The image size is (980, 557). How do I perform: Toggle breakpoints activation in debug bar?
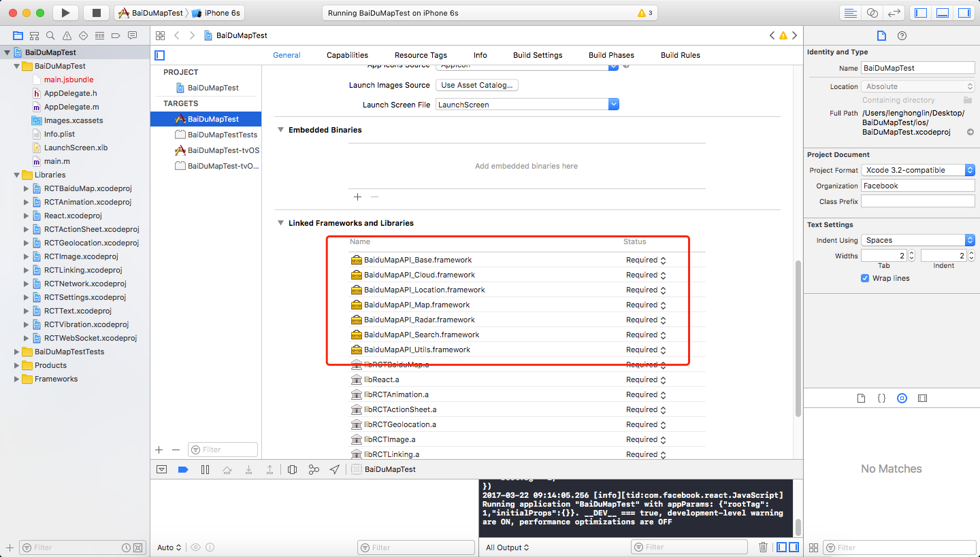182,469
